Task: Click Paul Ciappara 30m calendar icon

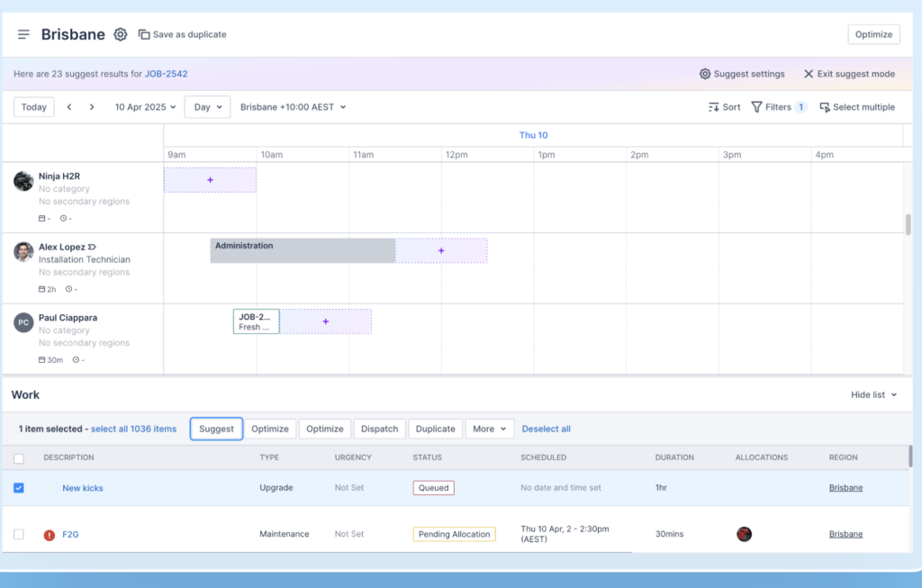Action: [41, 360]
